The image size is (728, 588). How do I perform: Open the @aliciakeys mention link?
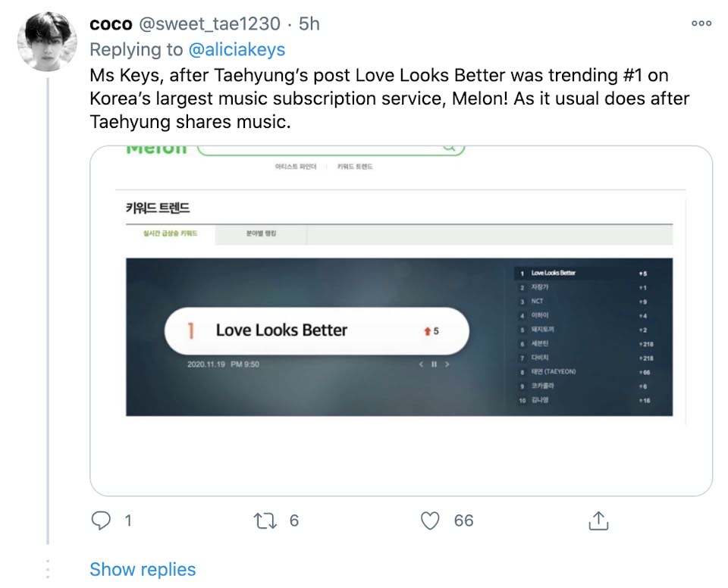(237, 49)
